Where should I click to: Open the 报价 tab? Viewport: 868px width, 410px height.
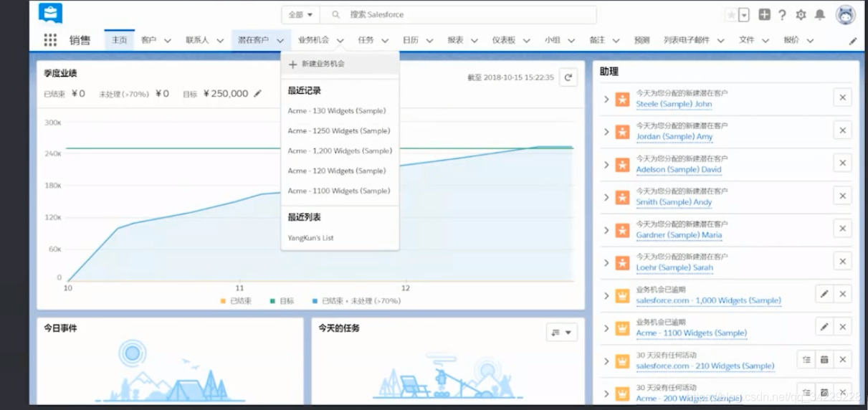(791, 40)
